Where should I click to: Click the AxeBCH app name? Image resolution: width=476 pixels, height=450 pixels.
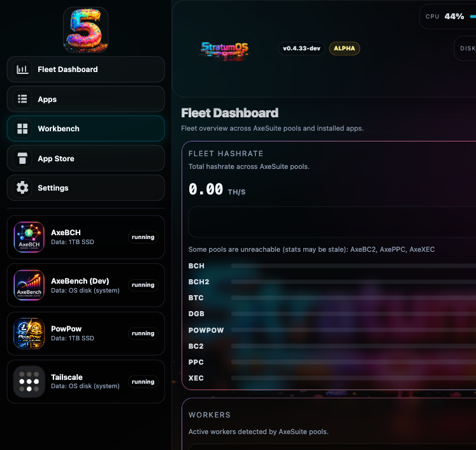[x=66, y=233]
